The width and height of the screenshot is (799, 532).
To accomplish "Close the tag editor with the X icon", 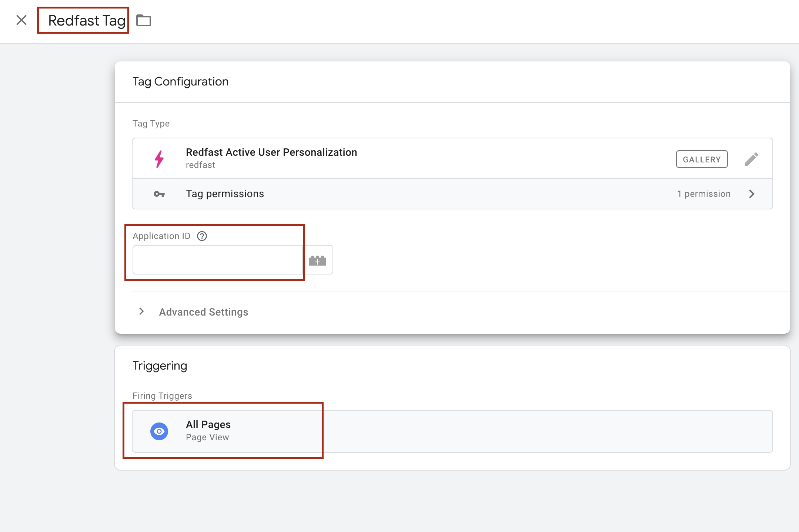I will point(21,20).
